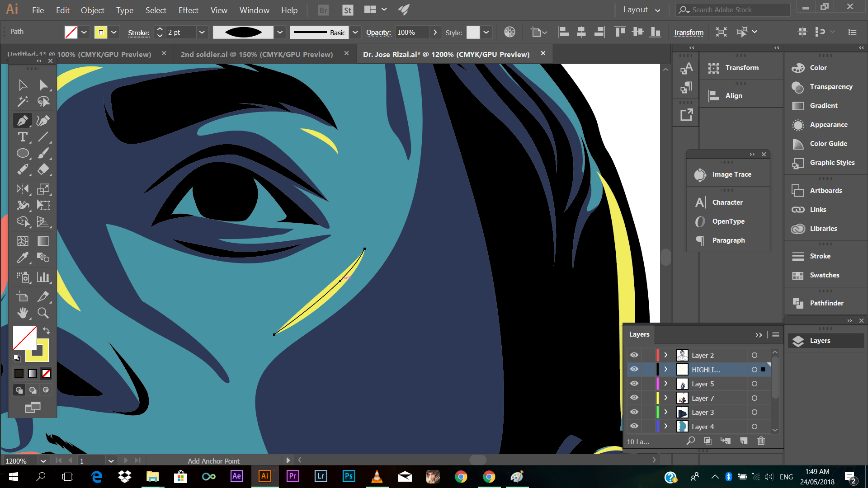This screenshot has width=868, height=488.
Task: Click Recolor Artwork wheel icon
Action: [x=509, y=32]
